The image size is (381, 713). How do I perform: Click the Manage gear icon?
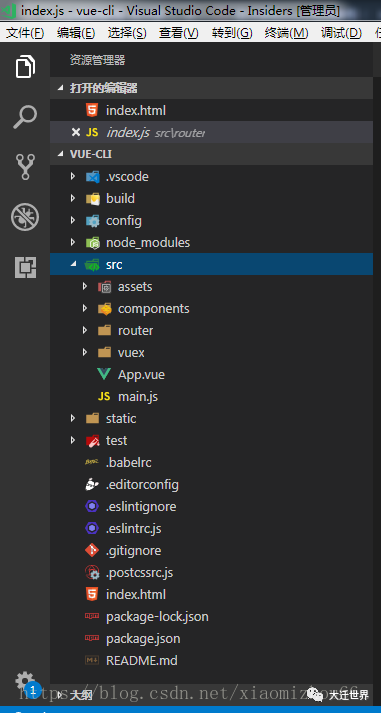coord(25,681)
